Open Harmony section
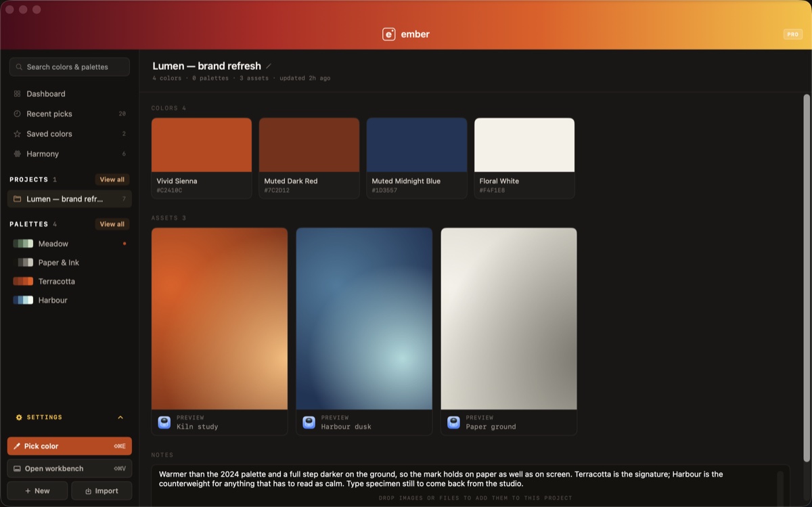Image resolution: width=812 pixels, height=507 pixels. pos(69,154)
